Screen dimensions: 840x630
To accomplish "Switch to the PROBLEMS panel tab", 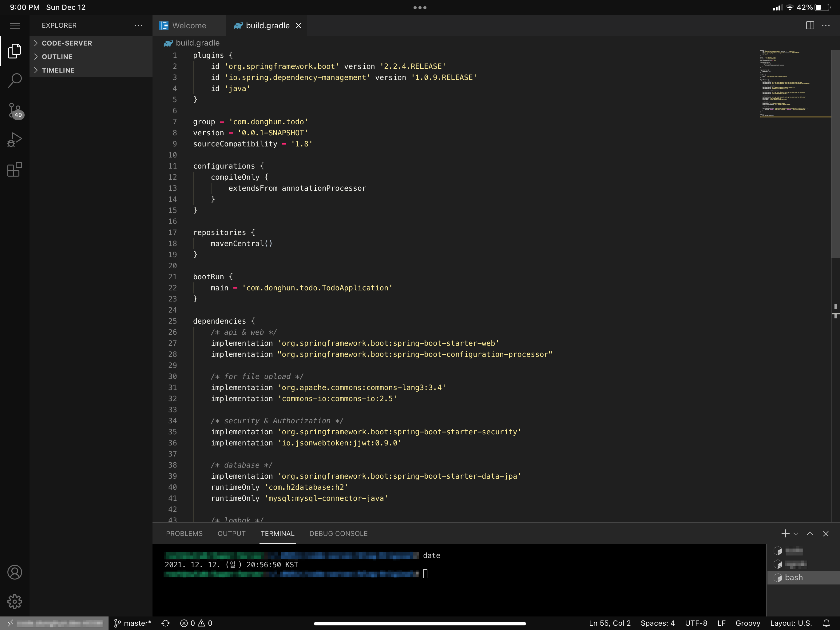I will coord(184,533).
